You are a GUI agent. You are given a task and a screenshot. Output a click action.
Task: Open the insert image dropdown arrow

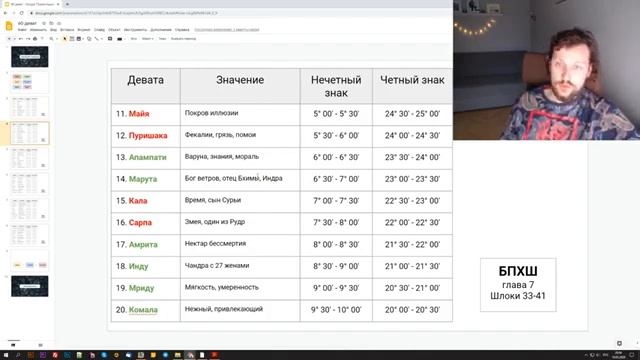click(83, 39)
